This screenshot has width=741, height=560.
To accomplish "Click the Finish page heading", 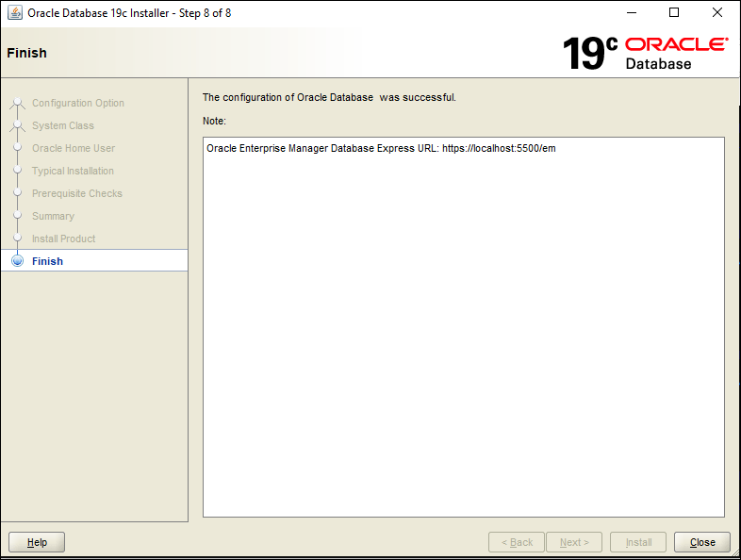I will coord(27,53).
